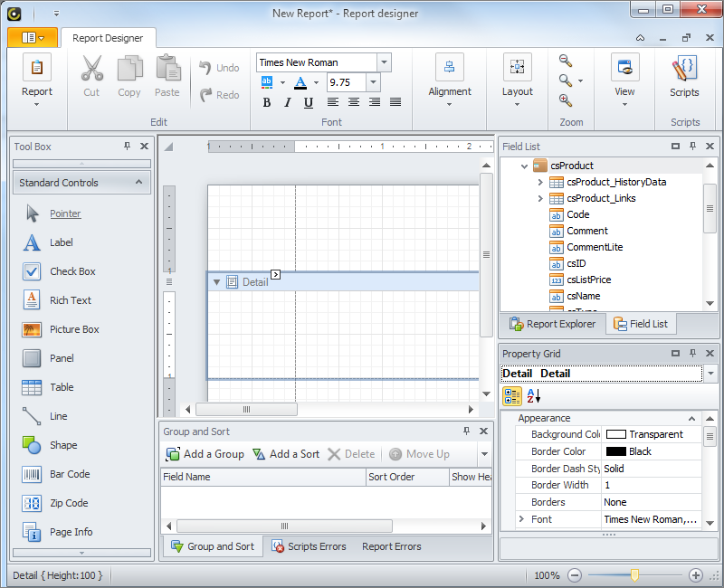Image resolution: width=724 pixels, height=588 pixels.
Task: Toggle Underline font formatting
Action: coord(309,102)
